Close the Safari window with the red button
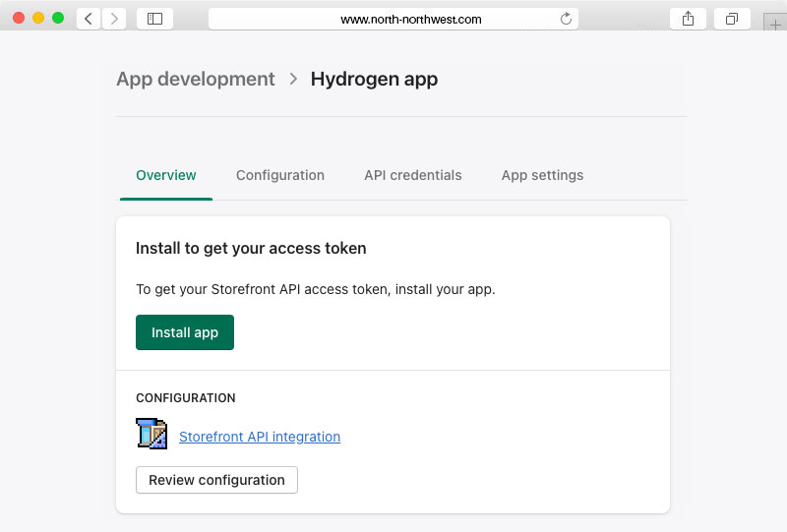The height and width of the screenshot is (532, 787). point(19,18)
